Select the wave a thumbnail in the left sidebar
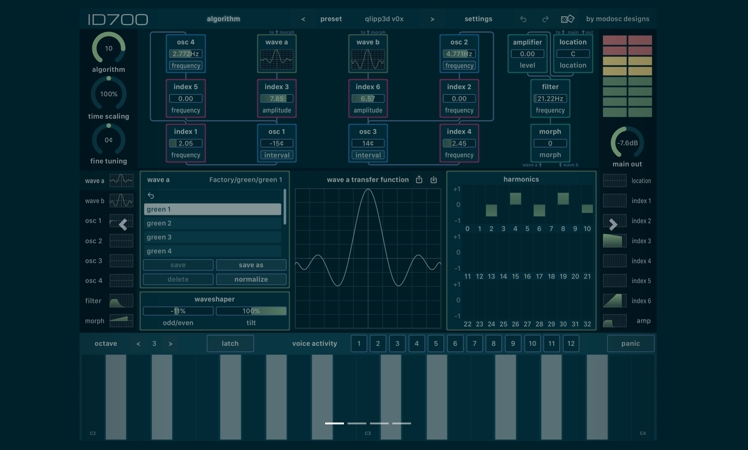This screenshot has width=748, height=450. pyautogui.click(x=121, y=181)
